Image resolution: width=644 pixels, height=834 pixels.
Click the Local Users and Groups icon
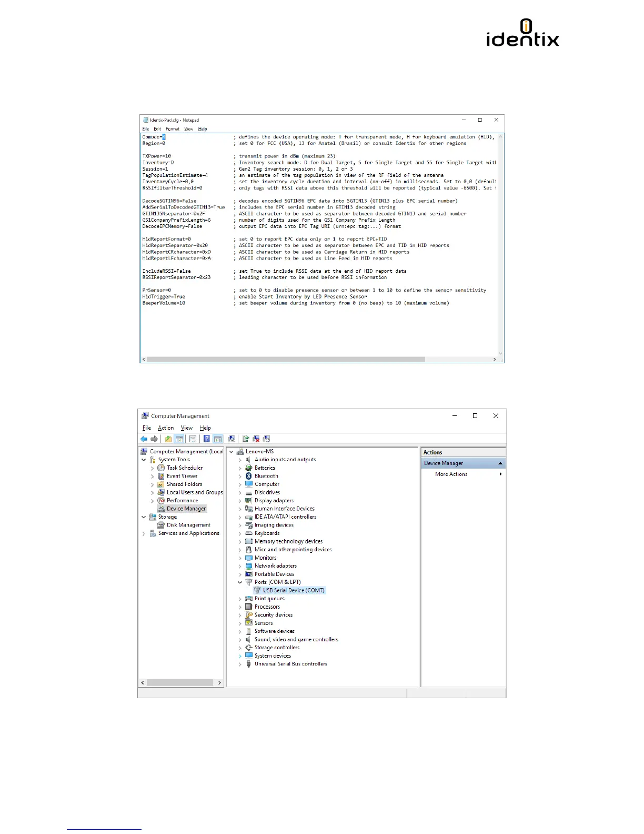pyautogui.click(x=161, y=492)
